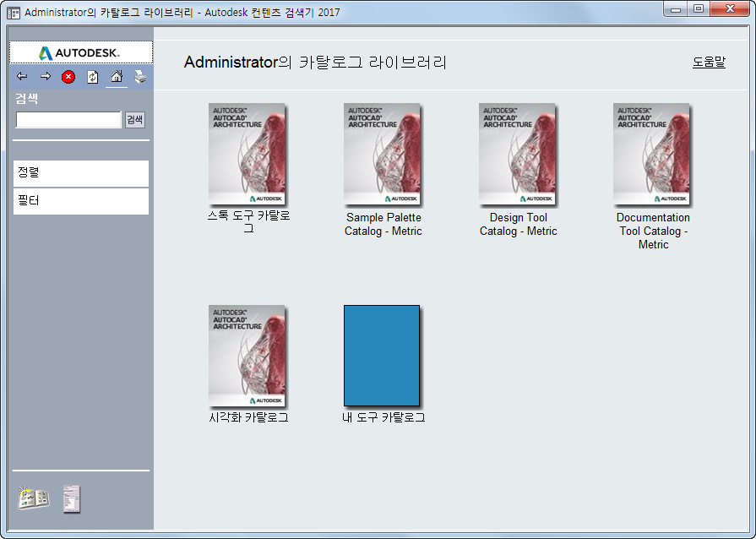Open the Sample Palette Catalog - Metric cover

[x=383, y=155]
